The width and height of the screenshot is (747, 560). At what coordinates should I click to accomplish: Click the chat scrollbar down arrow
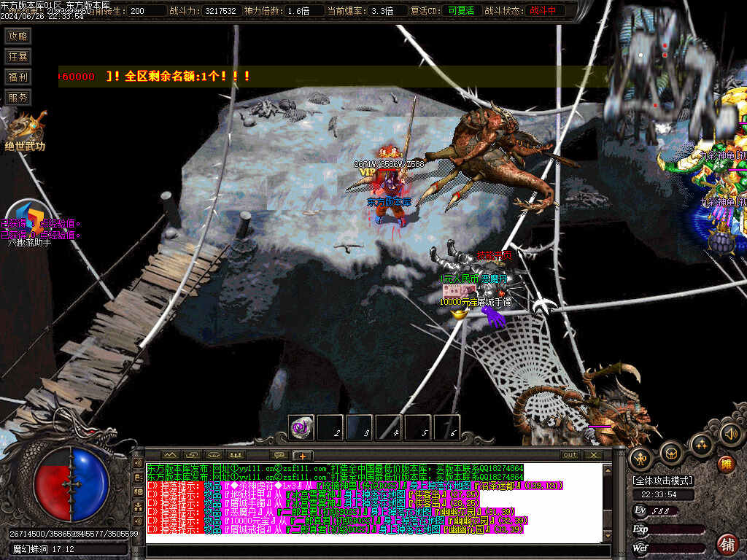coord(608,536)
